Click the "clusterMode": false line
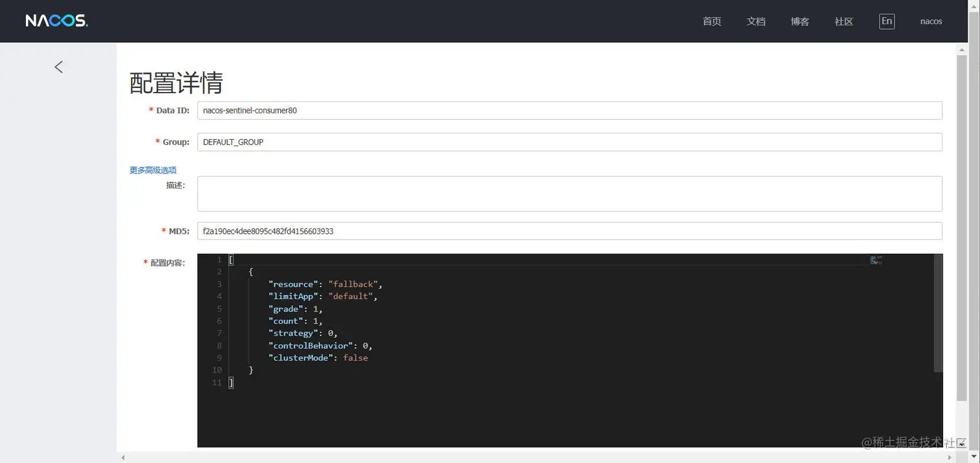This screenshot has width=980, height=463. 318,358
